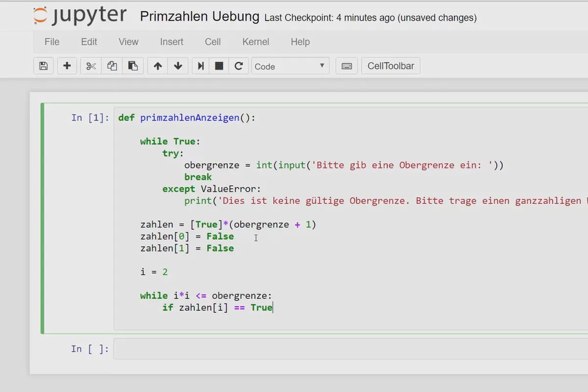Click the 'zahlen[0] = False' line
This screenshot has width=588, height=392.
tap(187, 236)
